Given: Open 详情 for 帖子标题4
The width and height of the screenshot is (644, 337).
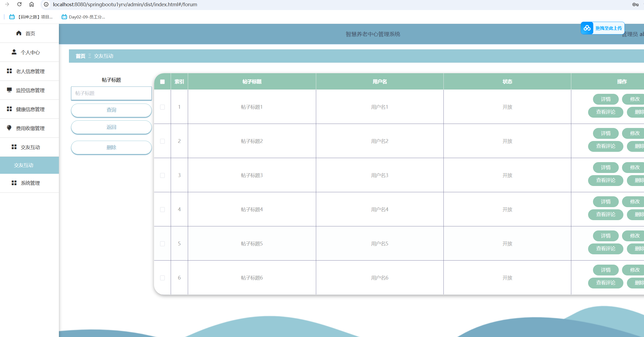Looking at the screenshot, I should point(606,202).
